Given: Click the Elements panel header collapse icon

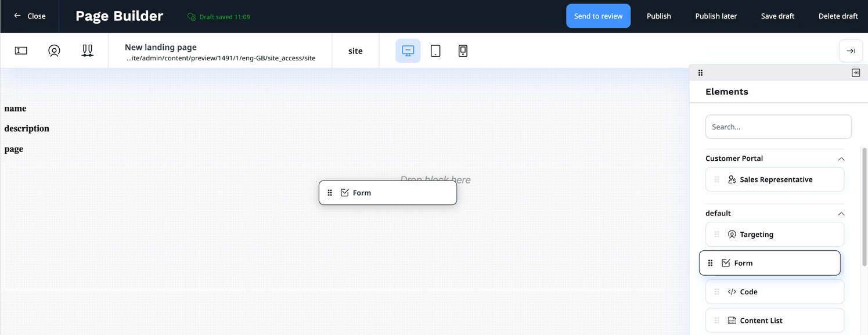Looking at the screenshot, I should tap(855, 73).
